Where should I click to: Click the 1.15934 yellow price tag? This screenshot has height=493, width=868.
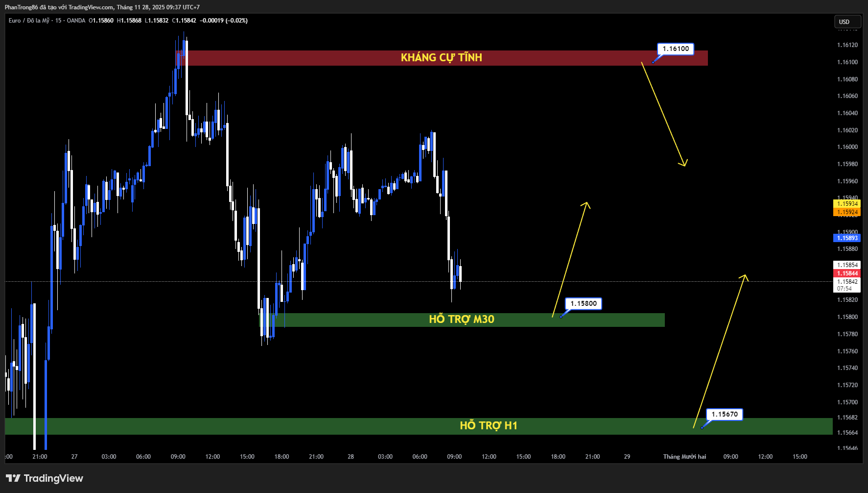847,204
